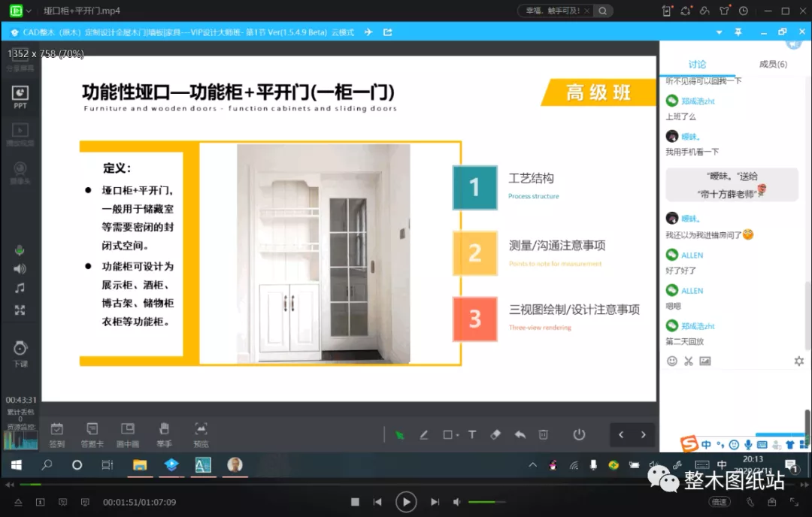Go to the next slide arrow
Image resolution: width=812 pixels, height=517 pixels.
tap(643, 434)
